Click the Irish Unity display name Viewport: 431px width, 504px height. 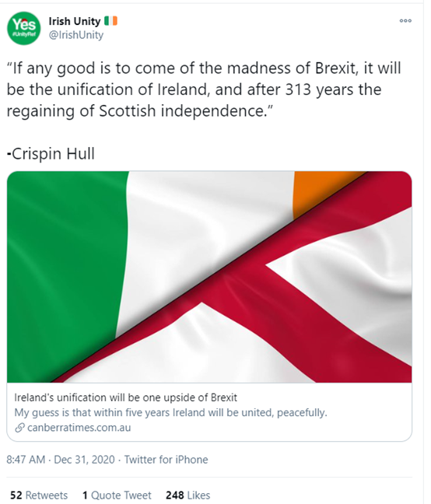tap(75, 21)
